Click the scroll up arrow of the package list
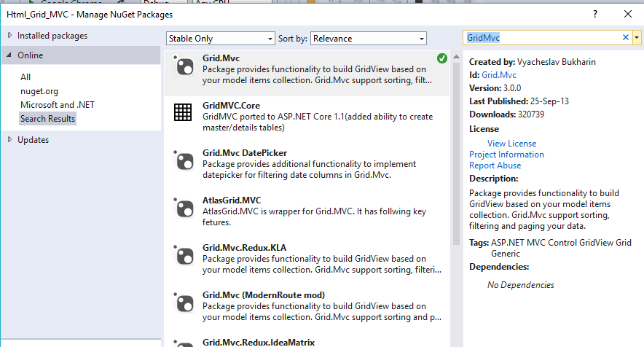The width and height of the screenshot is (644, 347). point(456,57)
